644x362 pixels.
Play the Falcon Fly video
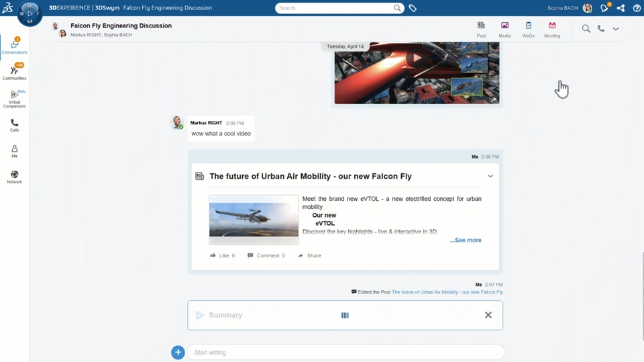(417, 58)
